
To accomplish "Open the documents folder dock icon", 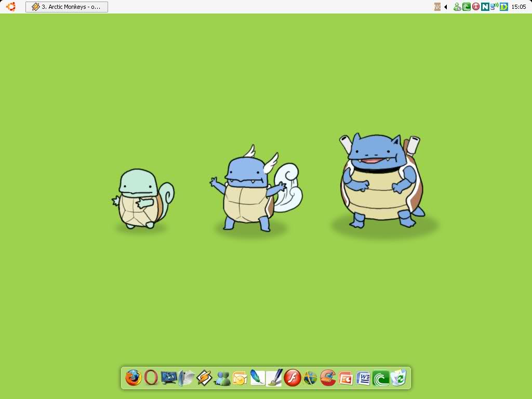I will click(187, 378).
